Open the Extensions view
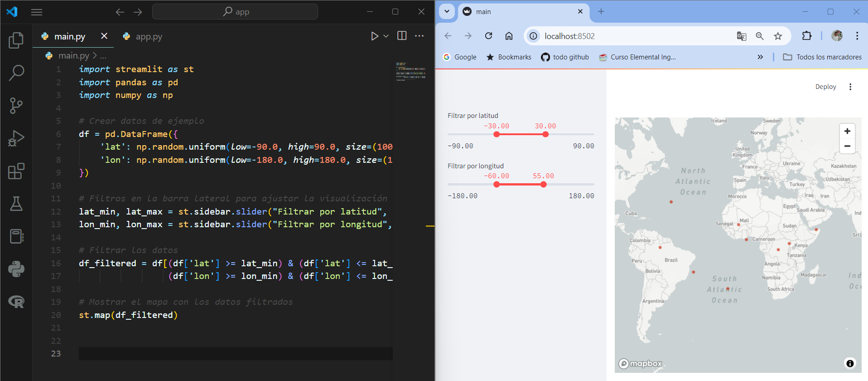The height and width of the screenshot is (381, 868). [16, 171]
